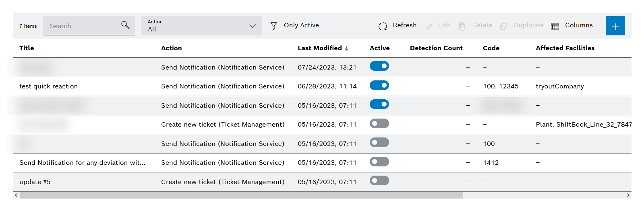
Task: Click the Refresh circular arrows icon
Action: coord(383,26)
